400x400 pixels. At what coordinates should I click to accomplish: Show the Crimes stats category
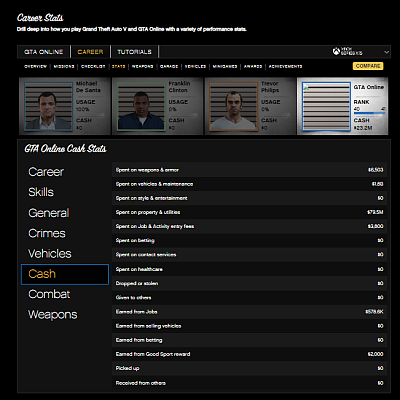47,233
